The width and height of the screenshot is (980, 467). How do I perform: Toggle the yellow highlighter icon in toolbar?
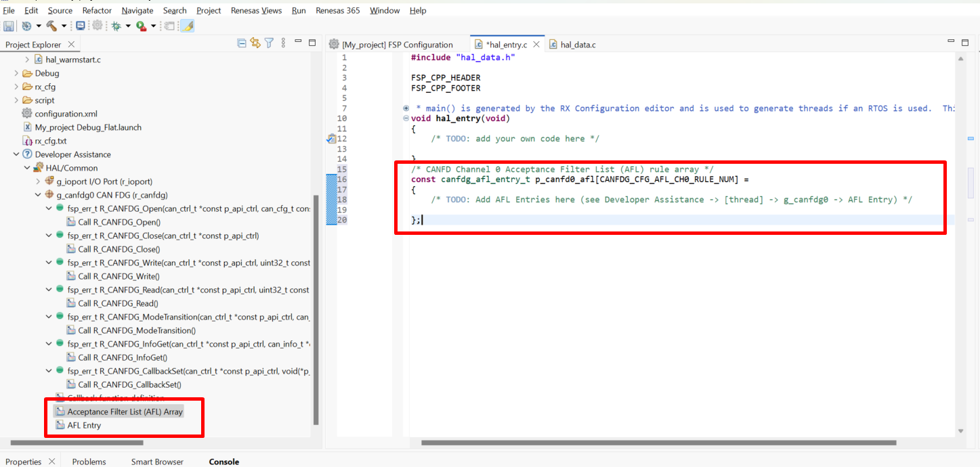tap(188, 26)
